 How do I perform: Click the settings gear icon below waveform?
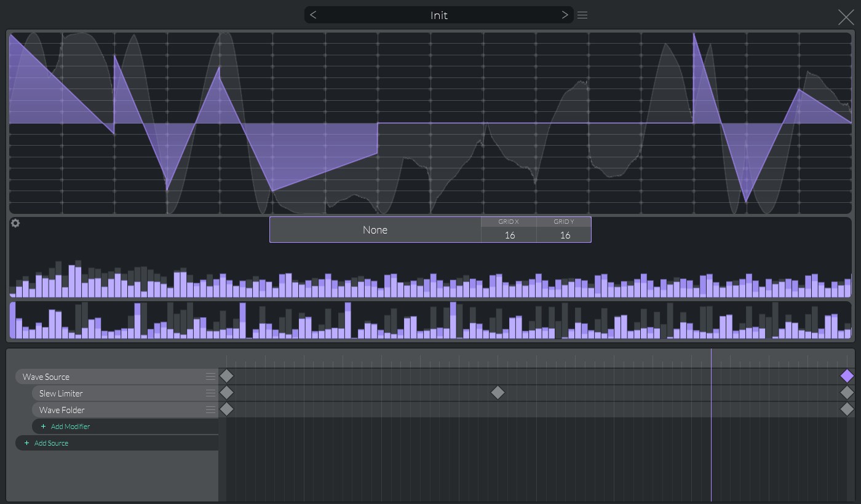(15, 223)
